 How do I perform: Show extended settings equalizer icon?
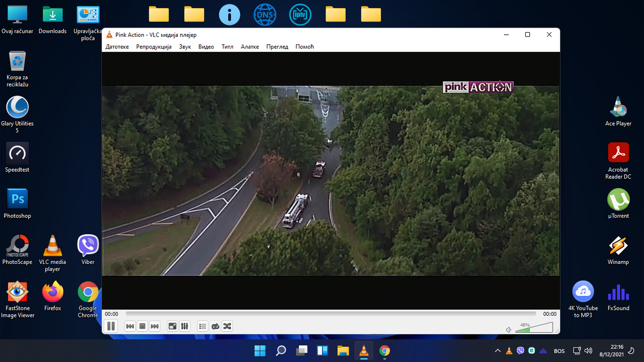185,326
